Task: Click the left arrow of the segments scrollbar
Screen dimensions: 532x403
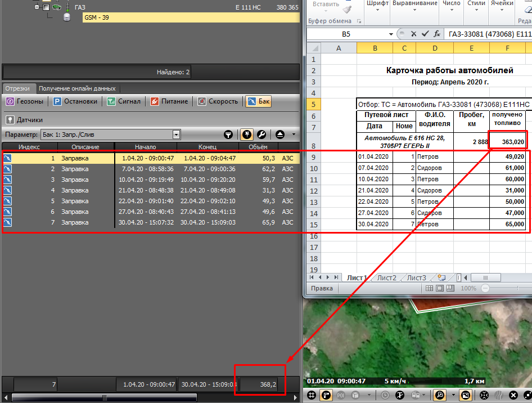Action: 6,397
